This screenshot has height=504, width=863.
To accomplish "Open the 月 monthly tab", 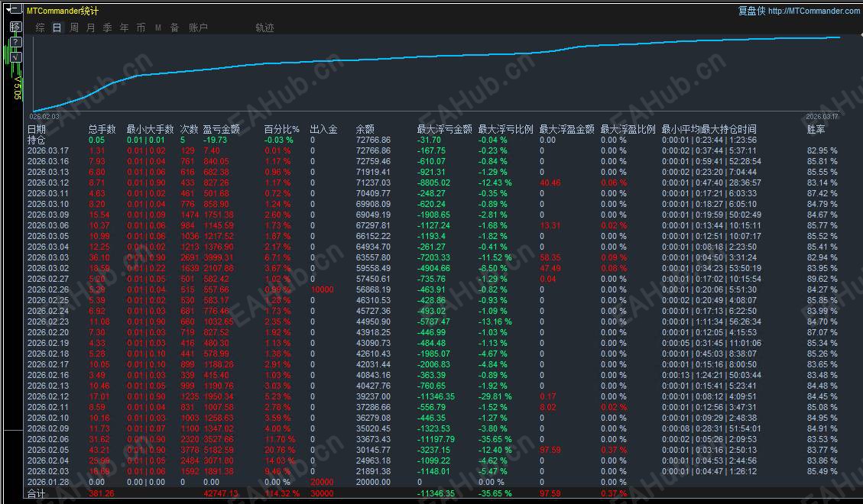I will coord(91,27).
